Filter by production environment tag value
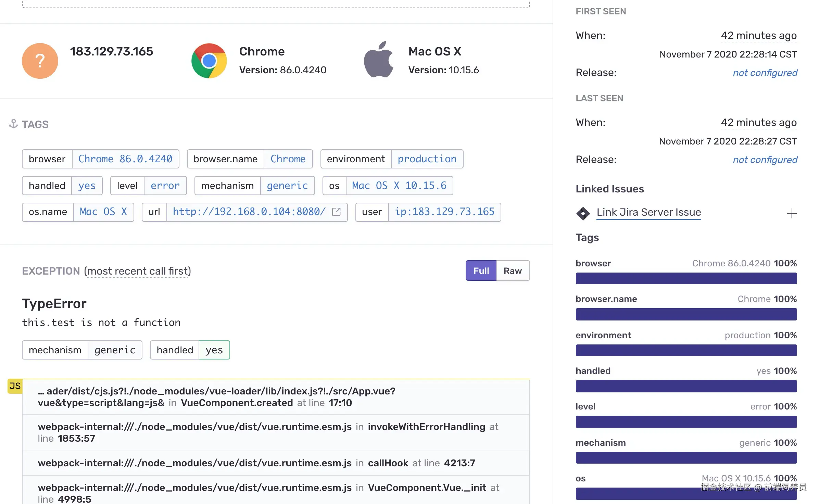Image resolution: width=819 pixels, height=504 pixels. click(x=427, y=159)
